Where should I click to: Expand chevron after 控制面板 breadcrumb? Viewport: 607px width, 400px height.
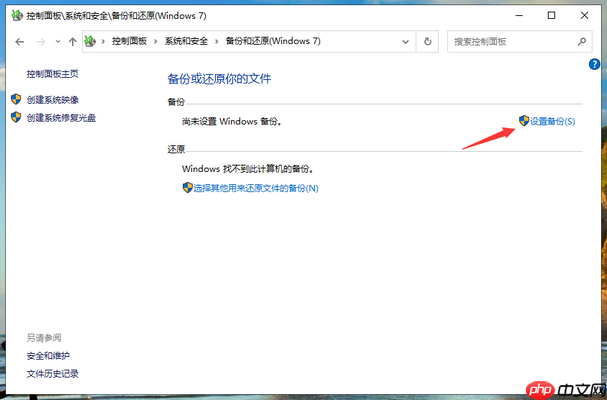click(x=156, y=41)
